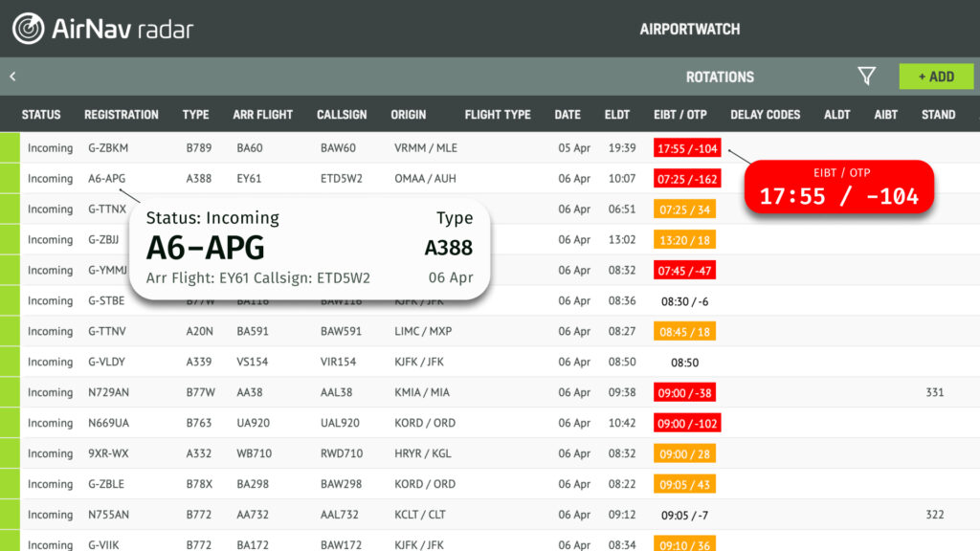Click the EIBT / OTP column header
The width and height of the screenshot is (980, 551).
coord(679,115)
